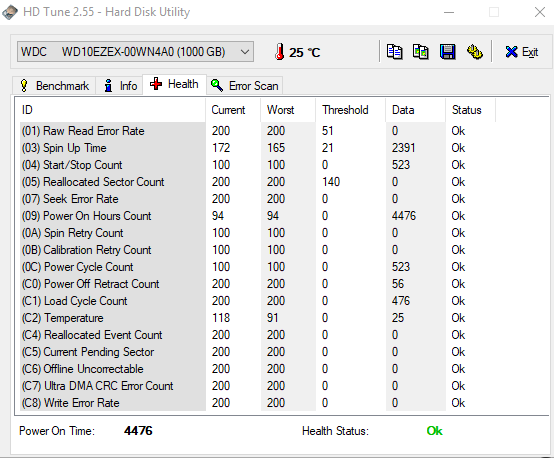Go to the Error Scan tab
The width and height of the screenshot is (554, 458).
tap(244, 86)
